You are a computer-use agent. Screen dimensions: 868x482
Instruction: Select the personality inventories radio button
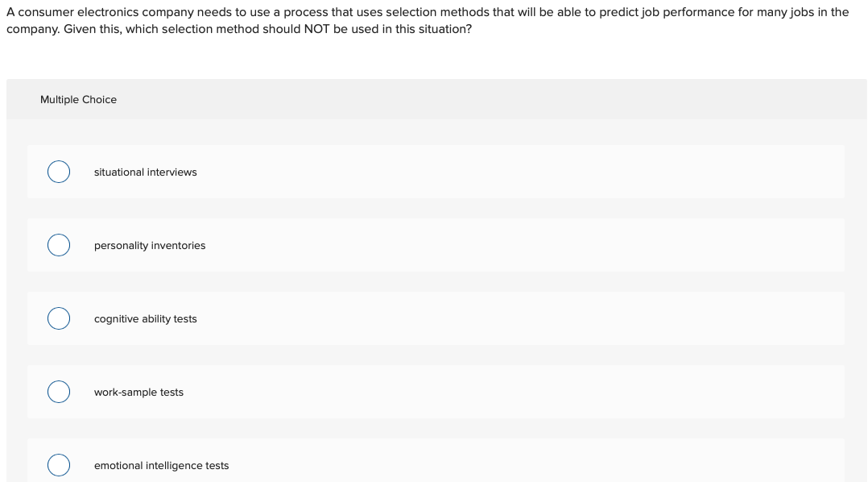pos(58,245)
